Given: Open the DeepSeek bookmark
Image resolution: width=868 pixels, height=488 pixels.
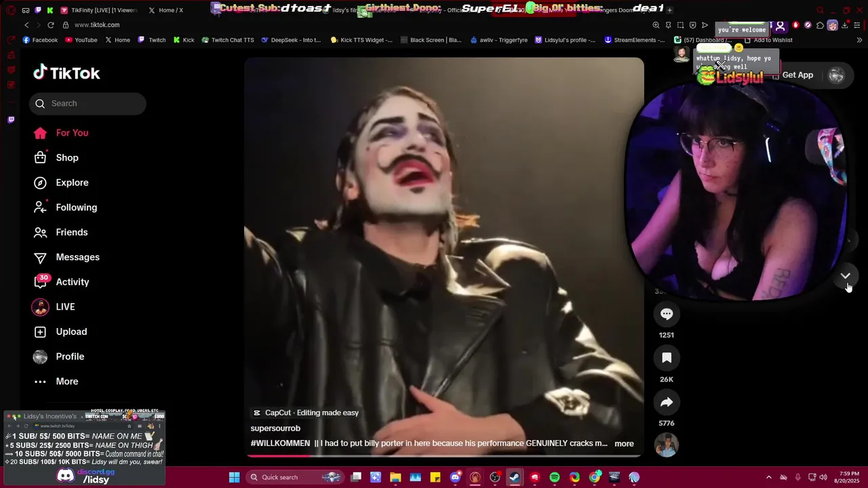Looking at the screenshot, I should click(291, 40).
